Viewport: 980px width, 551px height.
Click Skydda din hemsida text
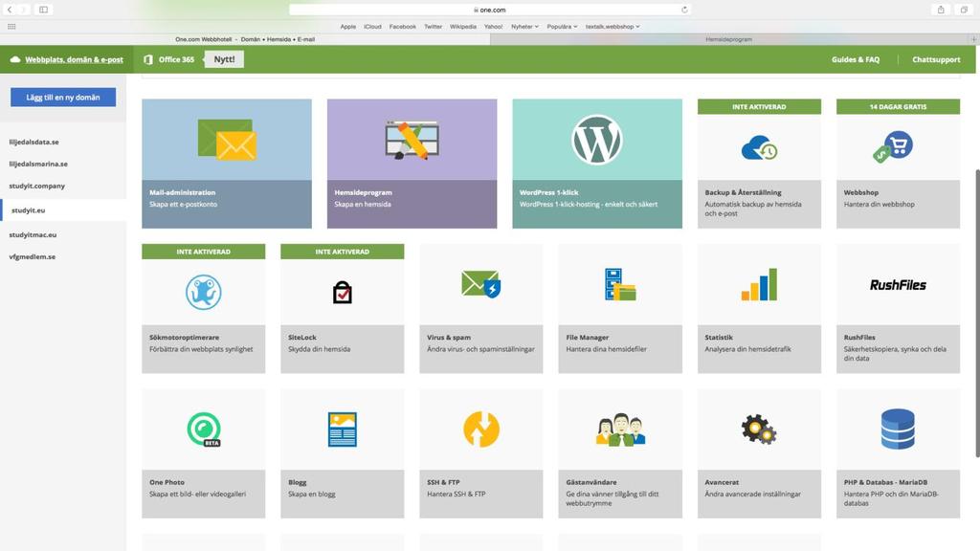pos(319,348)
